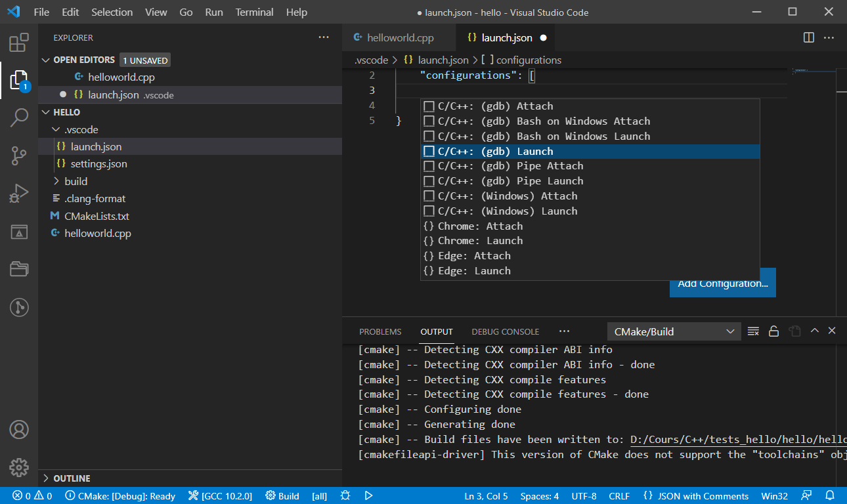Click the status bar launch play icon

(369, 495)
